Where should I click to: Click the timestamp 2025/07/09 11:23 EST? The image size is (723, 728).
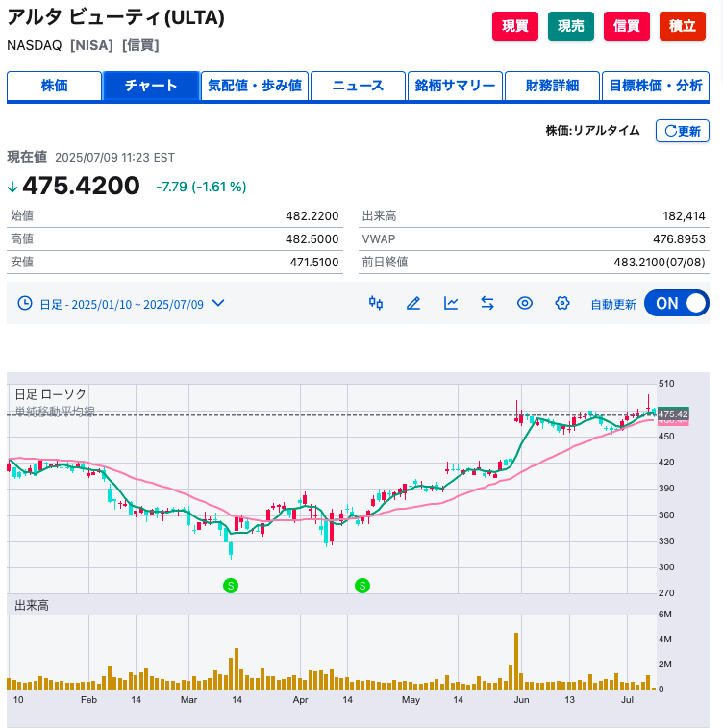114,158
